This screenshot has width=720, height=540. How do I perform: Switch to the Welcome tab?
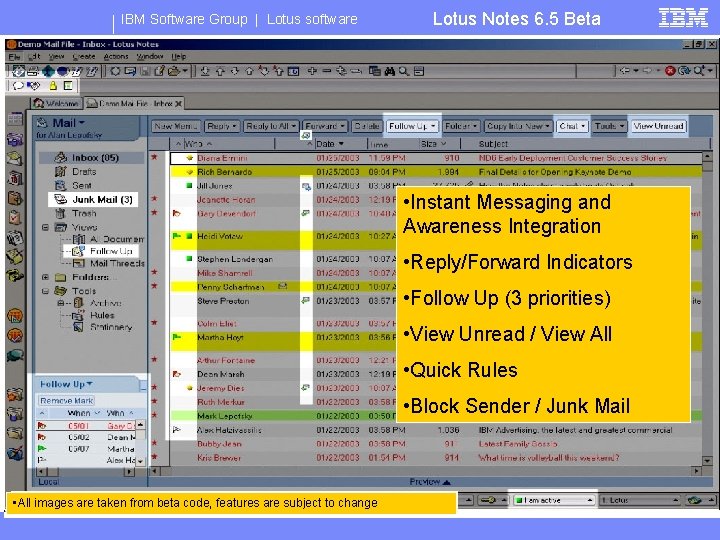pyautogui.click(x=57, y=103)
